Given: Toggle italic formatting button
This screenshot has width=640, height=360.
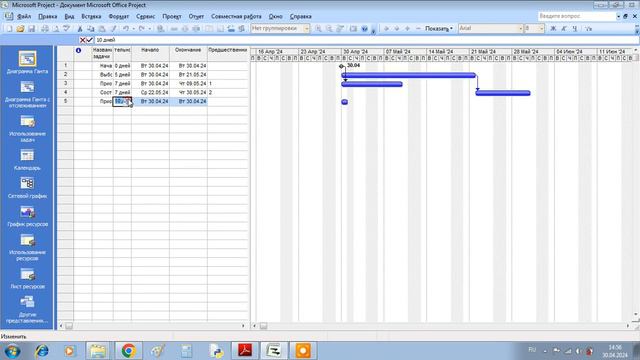Looking at the screenshot, I should tap(564, 29).
